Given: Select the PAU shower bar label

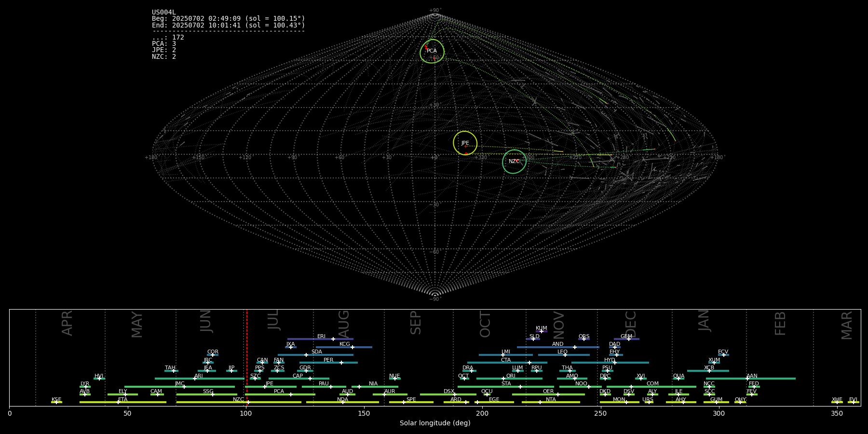Looking at the screenshot, I should click(324, 384).
